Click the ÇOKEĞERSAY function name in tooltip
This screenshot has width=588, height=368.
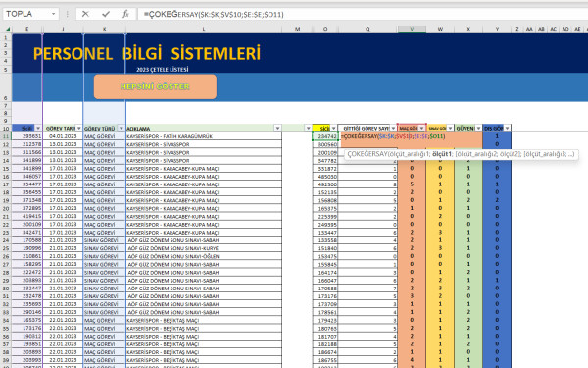coord(367,154)
